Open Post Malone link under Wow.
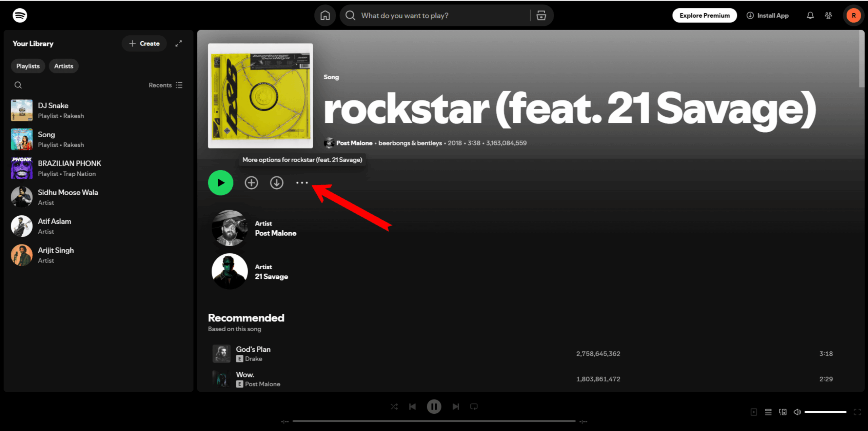The image size is (868, 431). tap(263, 384)
